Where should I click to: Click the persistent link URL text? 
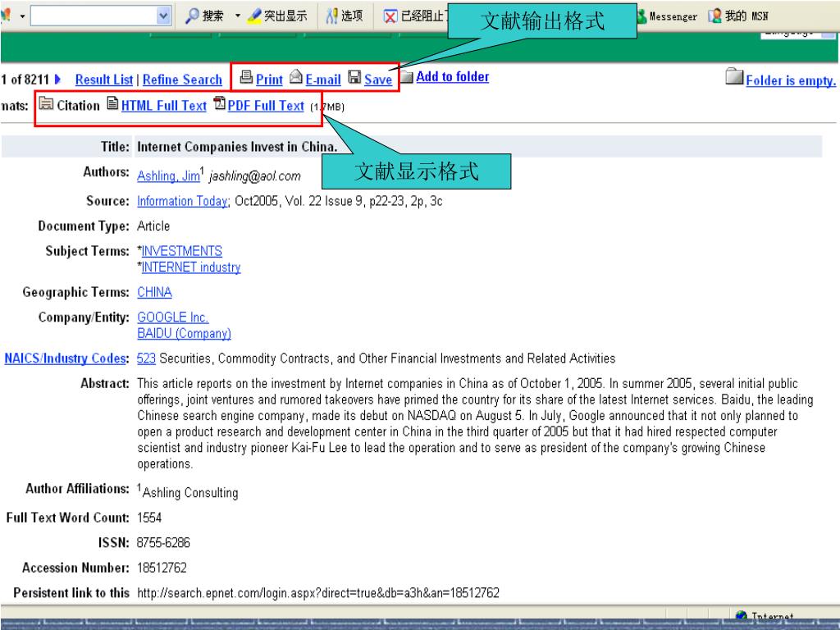point(318,593)
